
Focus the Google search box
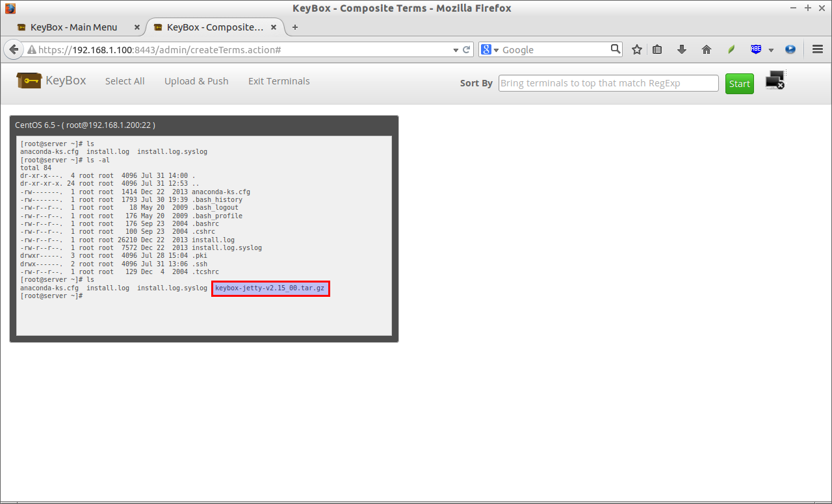pyautogui.click(x=555, y=50)
